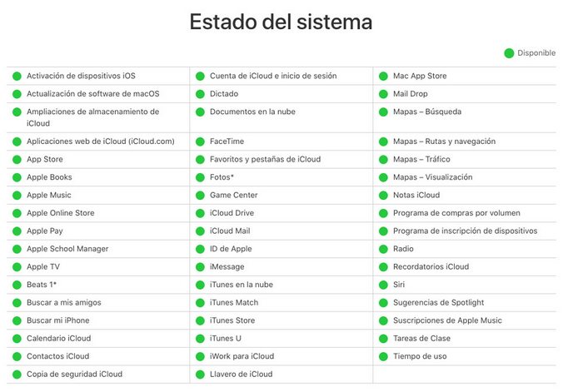Screen dimensions: 583x392
Task: Click the green status dot for FaceTime
Action: (200, 141)
